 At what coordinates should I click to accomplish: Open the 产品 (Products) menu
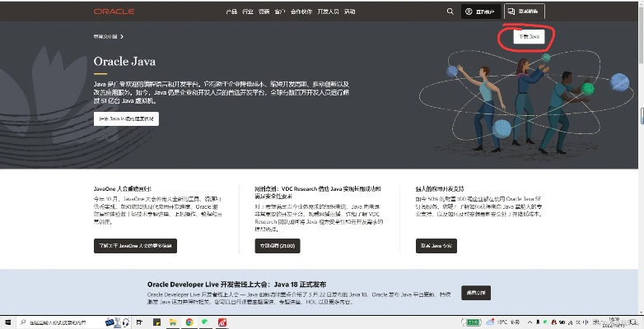[231, 12]
